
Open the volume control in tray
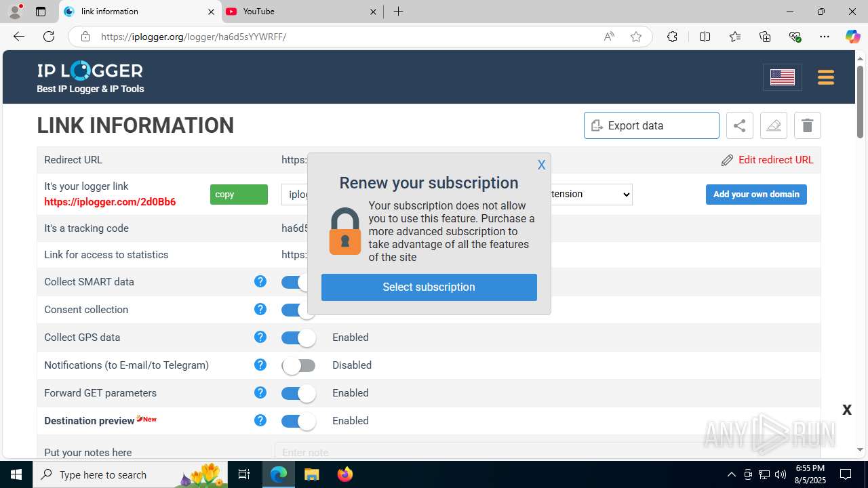pyautogui.click(x=781, y=474)
